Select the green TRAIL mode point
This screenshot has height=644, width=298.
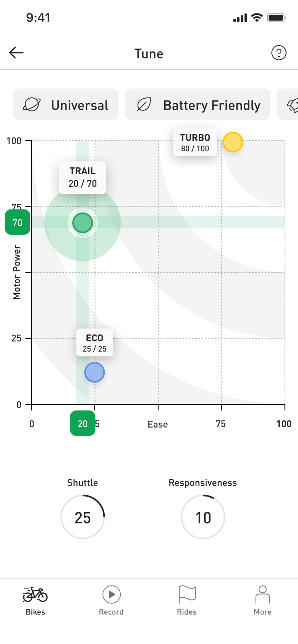(x=83, y=223)
